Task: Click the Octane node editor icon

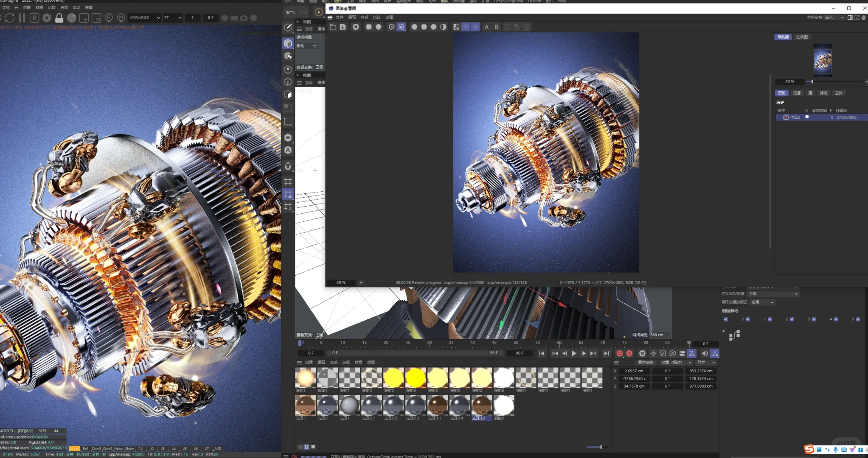Action: [734, 335]
